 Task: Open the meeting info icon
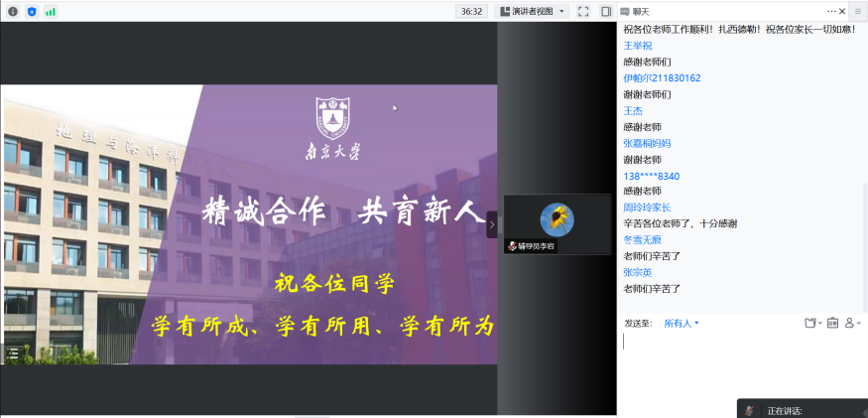coord(13,11)
